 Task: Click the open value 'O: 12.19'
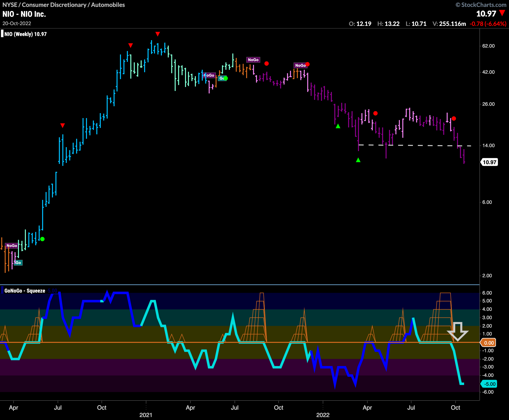tap(360, 24)
